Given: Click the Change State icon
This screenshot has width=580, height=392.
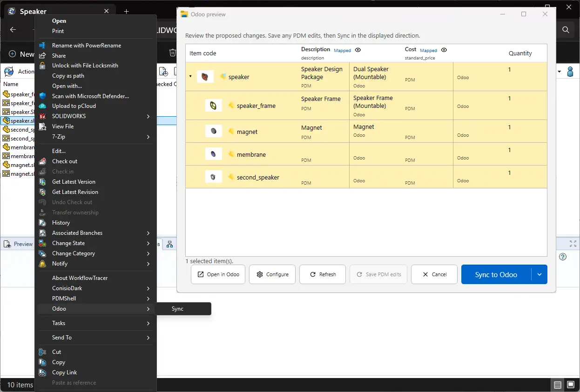Looking at the screenshot, I should 42,243.
